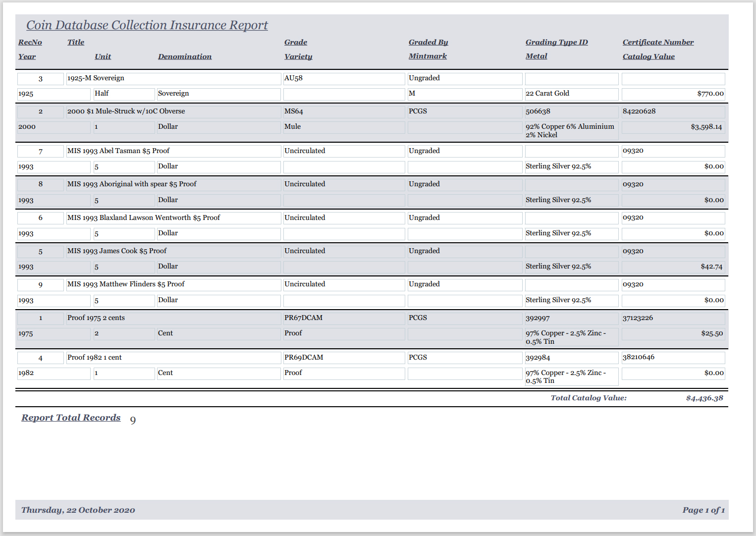Click the PR69DCAM grade cell
This screenshot has height=536, width=756.
pos(344,358)
